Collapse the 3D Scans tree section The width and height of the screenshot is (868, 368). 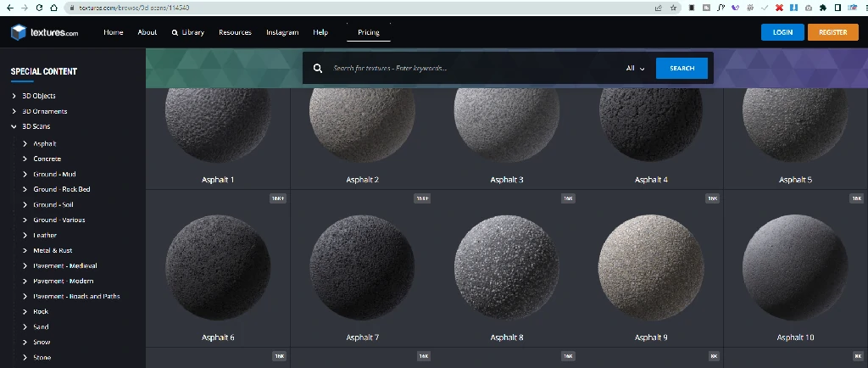[x=14, y=126]
